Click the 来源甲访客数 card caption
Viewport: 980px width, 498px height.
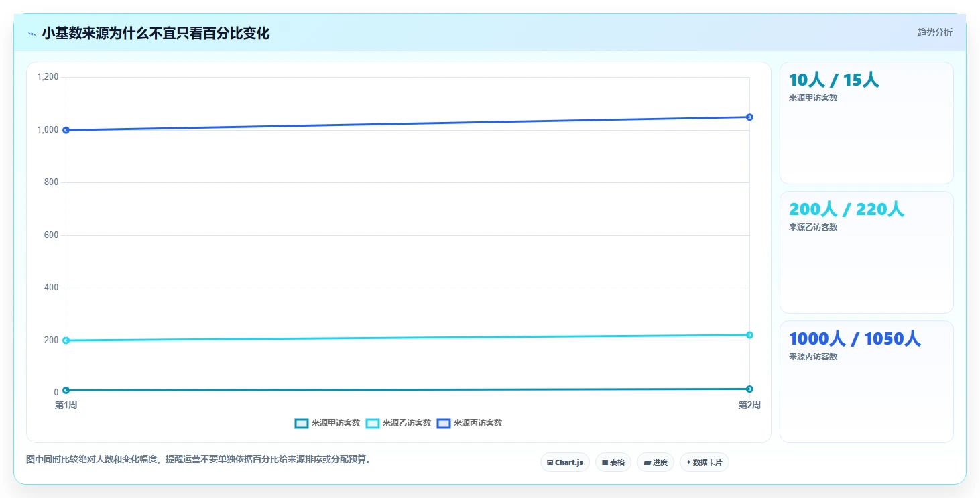click(x=813, y=98)
